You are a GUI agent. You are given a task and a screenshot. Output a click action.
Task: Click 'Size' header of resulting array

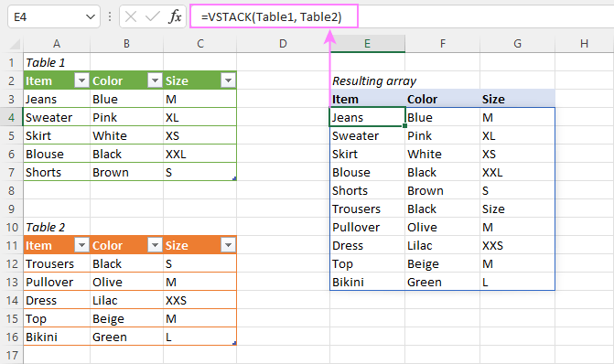pyautogui.click(x=517, y=99)
